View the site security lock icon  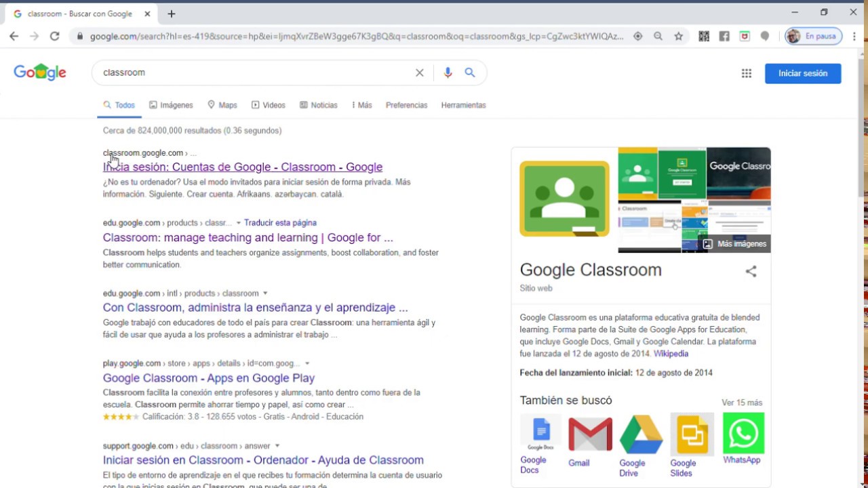80,37
